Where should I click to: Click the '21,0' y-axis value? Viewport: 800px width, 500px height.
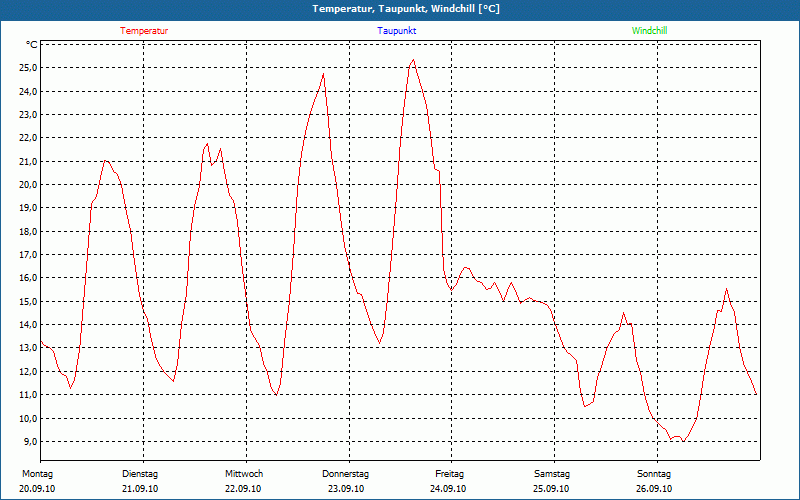tap(28, 161)
